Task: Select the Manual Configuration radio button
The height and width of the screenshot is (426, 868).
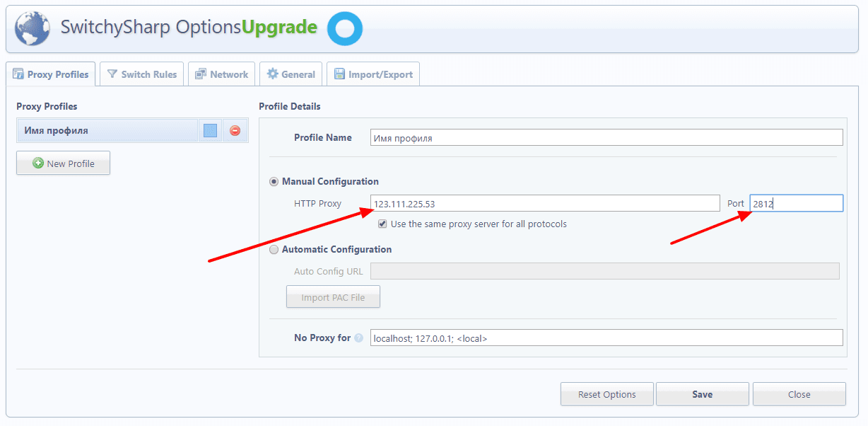Action: [x=274, y=182]
